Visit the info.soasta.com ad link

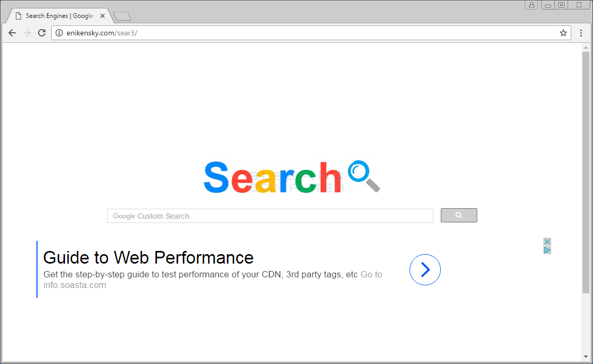[x=75, y=285]
